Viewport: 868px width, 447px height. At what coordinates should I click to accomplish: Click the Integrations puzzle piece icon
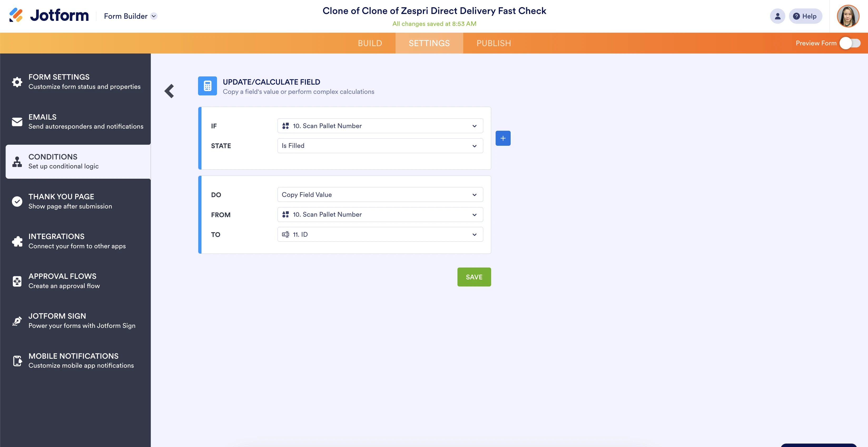click(x=17, y=241)
